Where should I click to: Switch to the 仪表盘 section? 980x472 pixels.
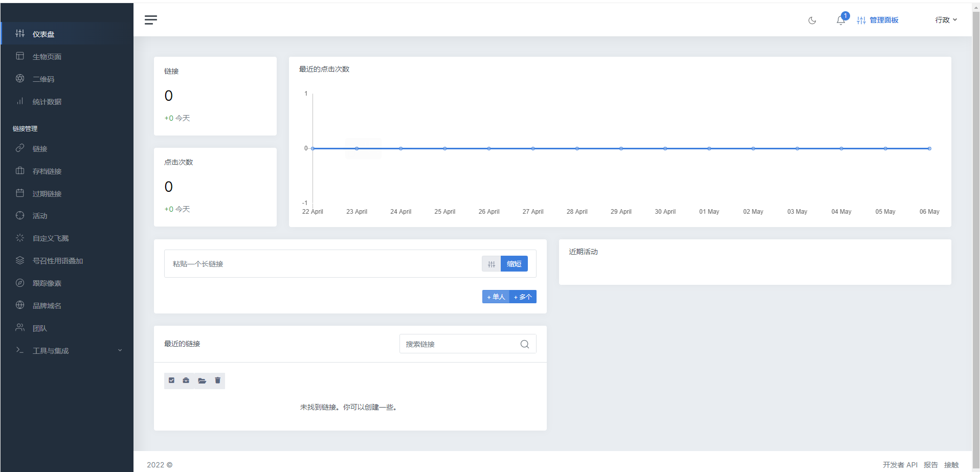[x=43, y=34]
